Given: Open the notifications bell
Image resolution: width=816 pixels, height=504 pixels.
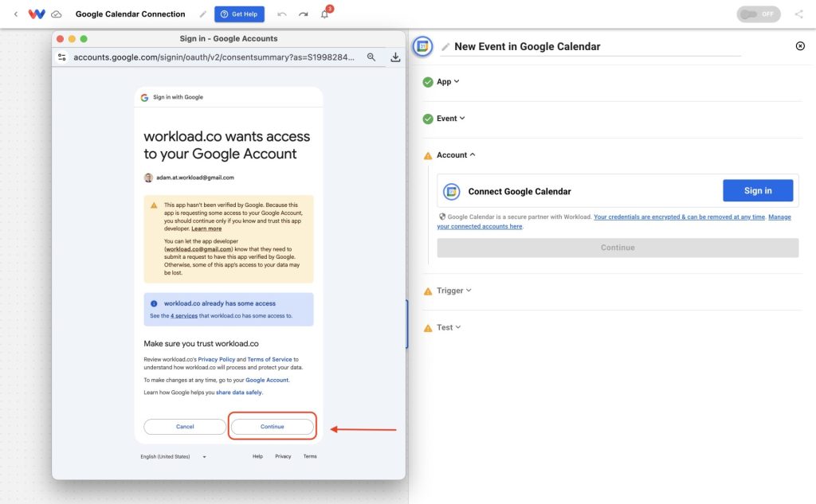Looking at the screenshot, I should [325, 14].
